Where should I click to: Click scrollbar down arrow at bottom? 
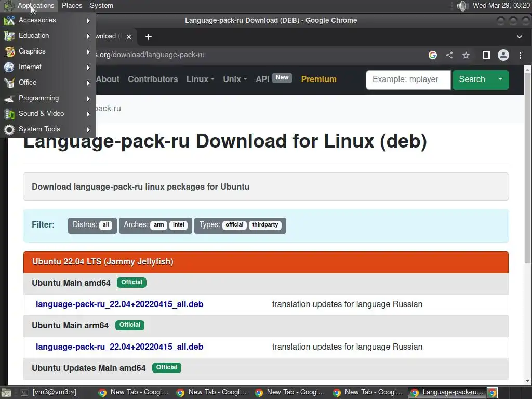[x=527, y=381]
